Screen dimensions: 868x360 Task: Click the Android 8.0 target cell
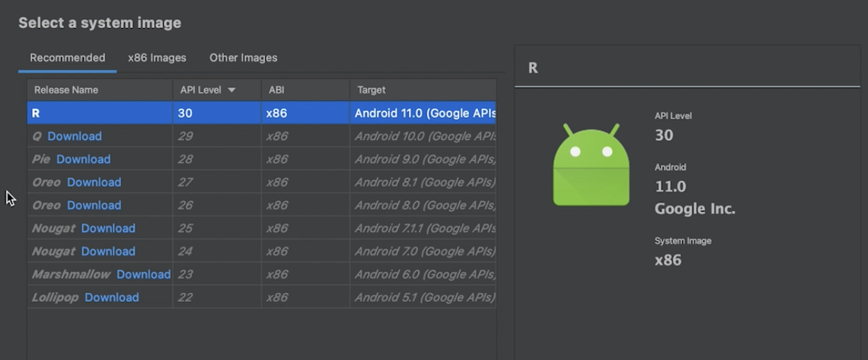tap(423, 205)
